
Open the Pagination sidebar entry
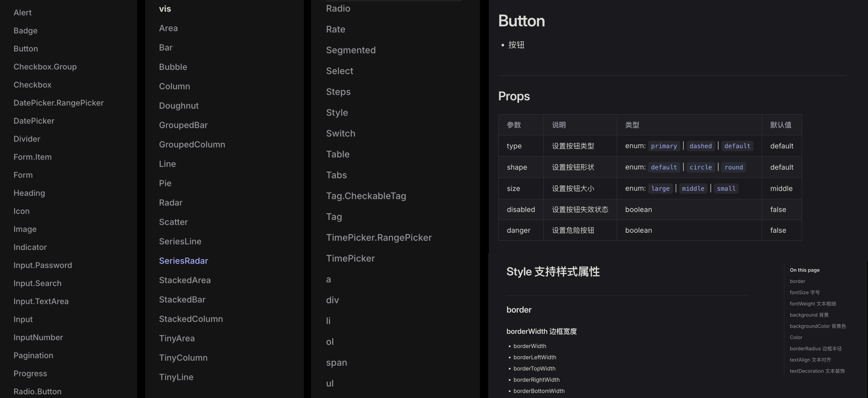tap(33, 355)
